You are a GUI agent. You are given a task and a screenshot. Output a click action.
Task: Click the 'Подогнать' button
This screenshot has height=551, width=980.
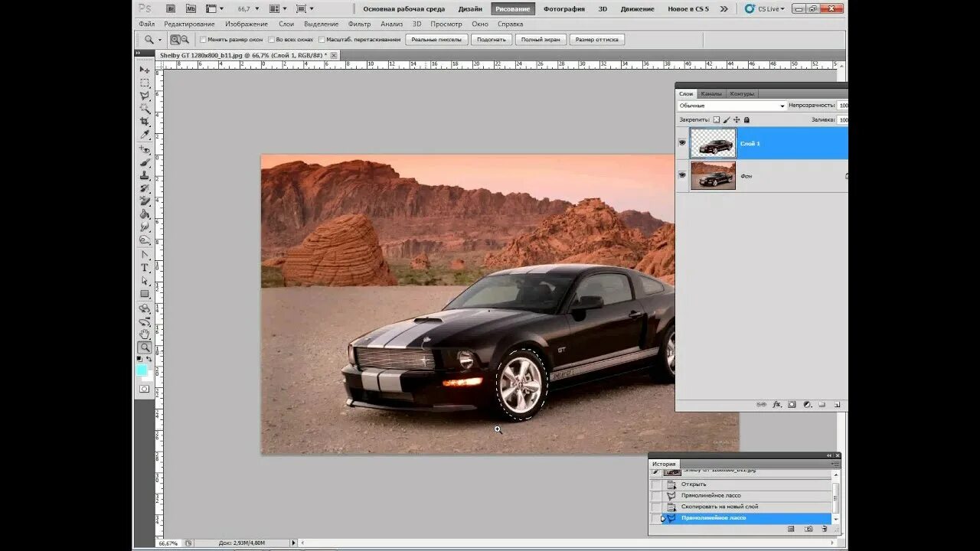click(491, 39)
